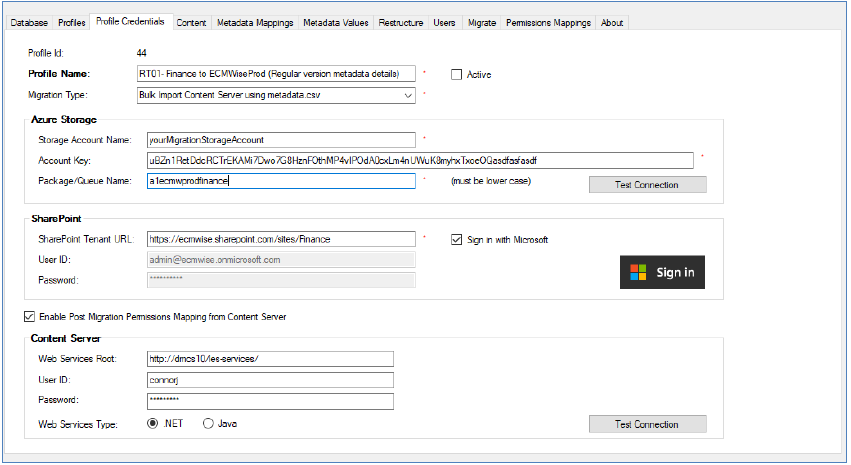
Task: Click the Content Server Password field
Action: [268, 401]
